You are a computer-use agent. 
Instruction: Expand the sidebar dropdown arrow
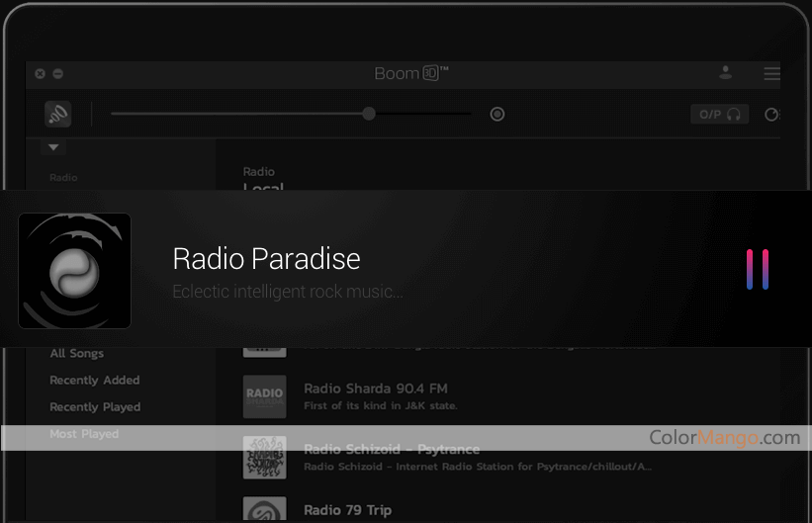tap(54, 147)
